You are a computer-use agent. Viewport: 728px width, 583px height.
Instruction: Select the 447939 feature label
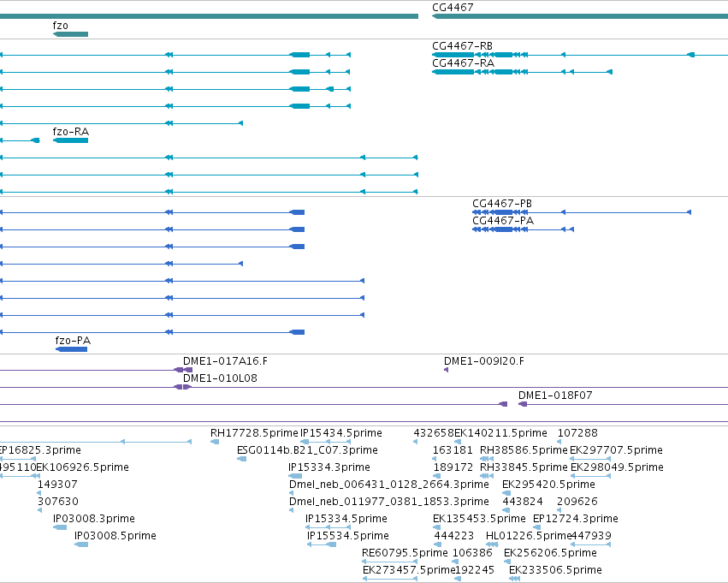591,536
